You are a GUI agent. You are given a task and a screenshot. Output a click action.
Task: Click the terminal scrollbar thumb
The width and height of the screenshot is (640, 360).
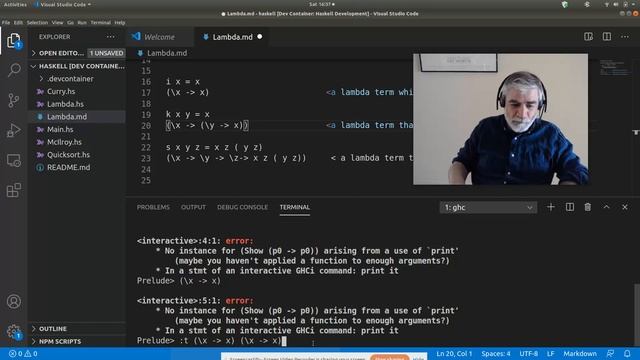click(x=637, y=315)
